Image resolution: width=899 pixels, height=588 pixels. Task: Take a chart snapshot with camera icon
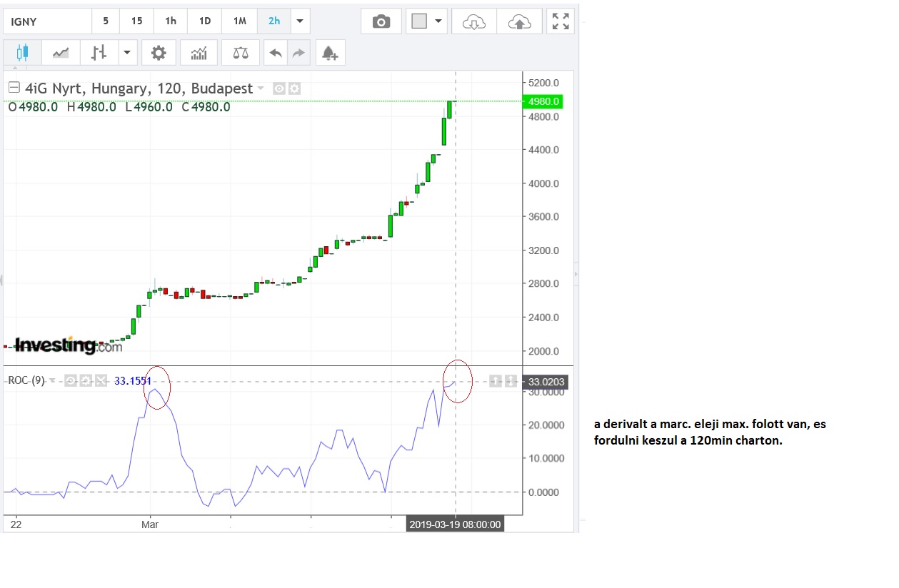pyautogui.click(x=381, y=21)
